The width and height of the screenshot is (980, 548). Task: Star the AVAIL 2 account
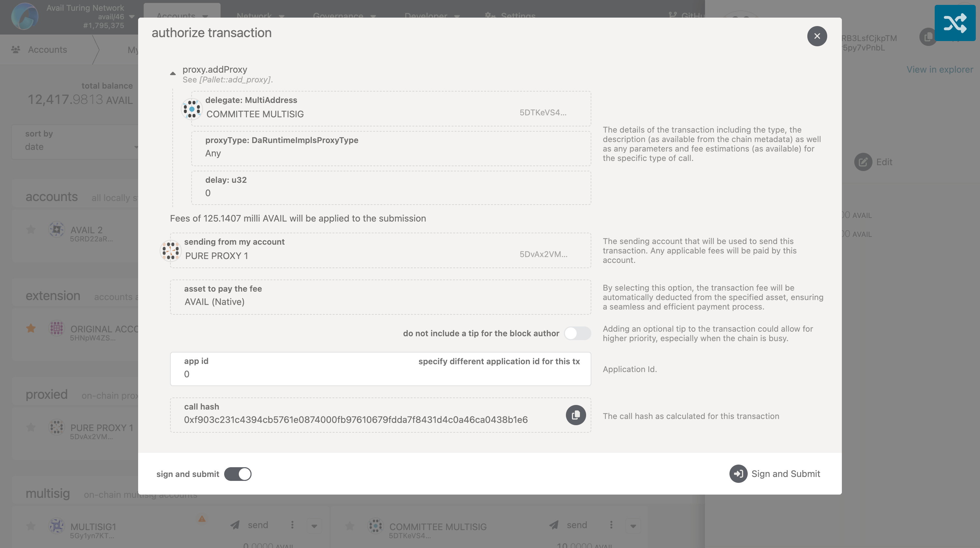pos(31,229)
